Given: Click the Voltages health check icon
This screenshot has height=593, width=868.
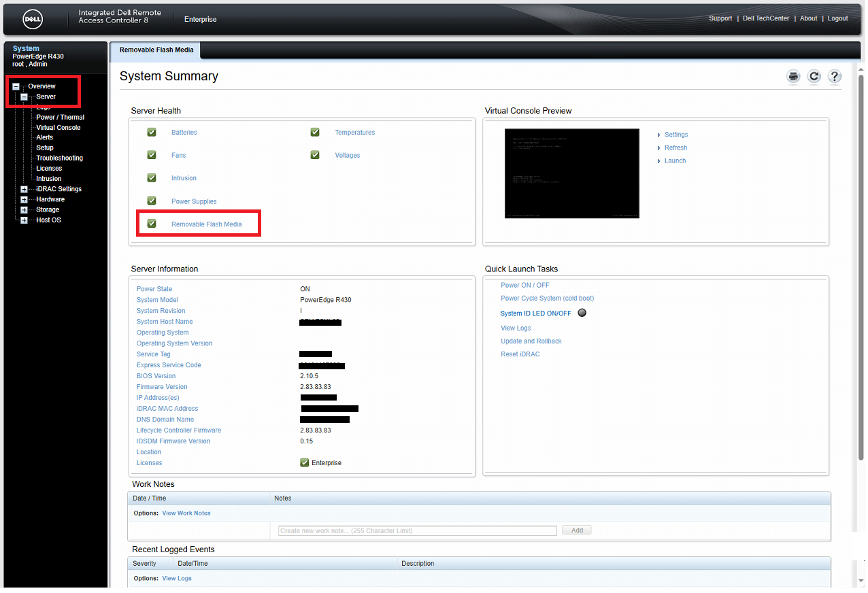Looking at the screenshot, I should tap(315, 155).
